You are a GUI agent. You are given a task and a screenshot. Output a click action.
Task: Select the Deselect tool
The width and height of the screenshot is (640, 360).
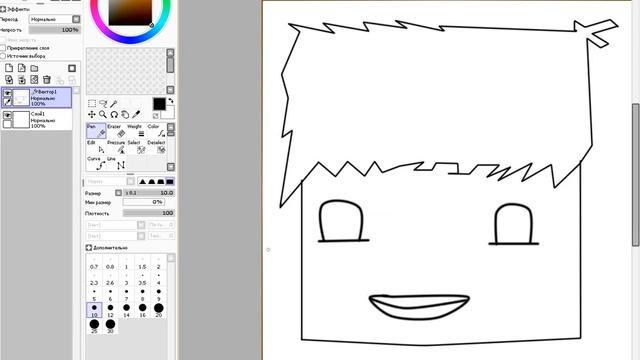156,147
